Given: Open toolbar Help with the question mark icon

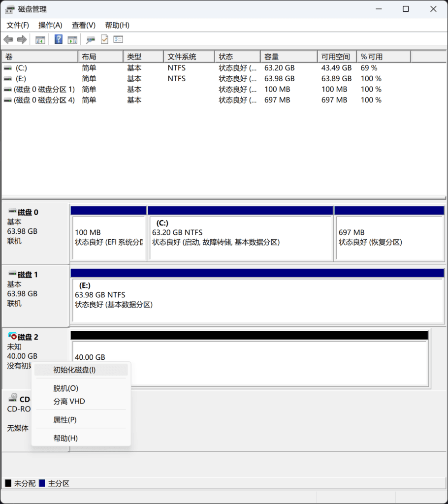Looking at the screenshot, I should pos(58,39).
